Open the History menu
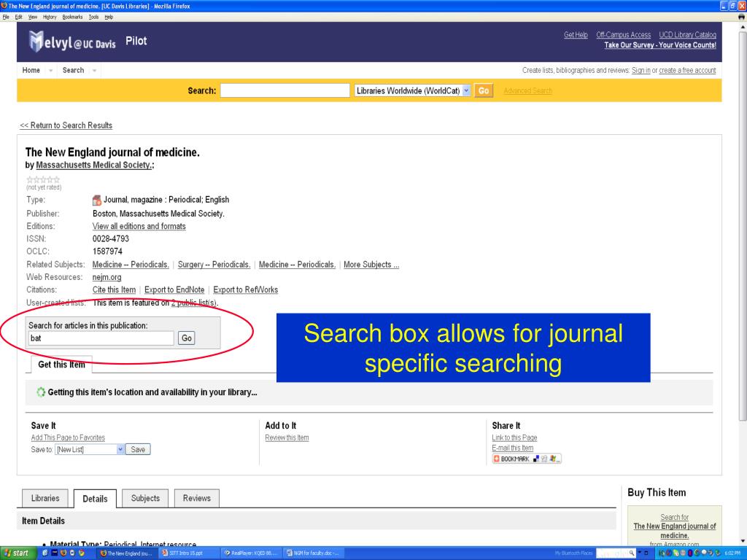 pyautogui.click(x=50, y=17)
